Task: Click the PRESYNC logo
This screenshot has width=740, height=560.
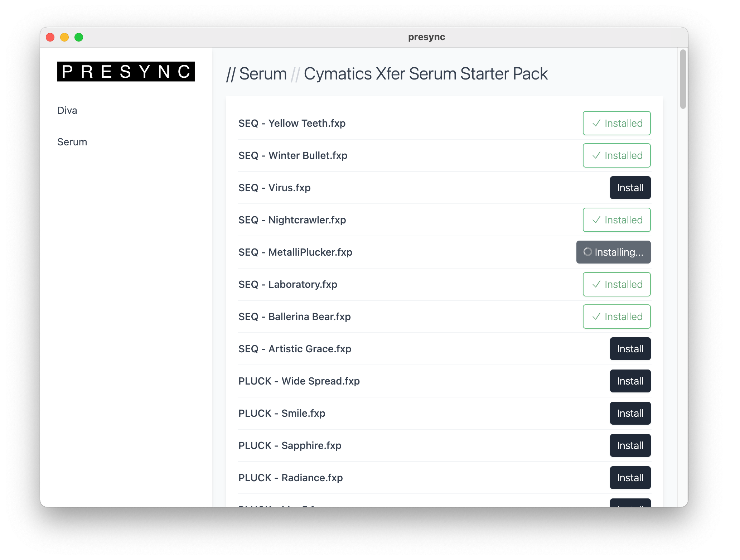Action: click(x=126, y=72)
